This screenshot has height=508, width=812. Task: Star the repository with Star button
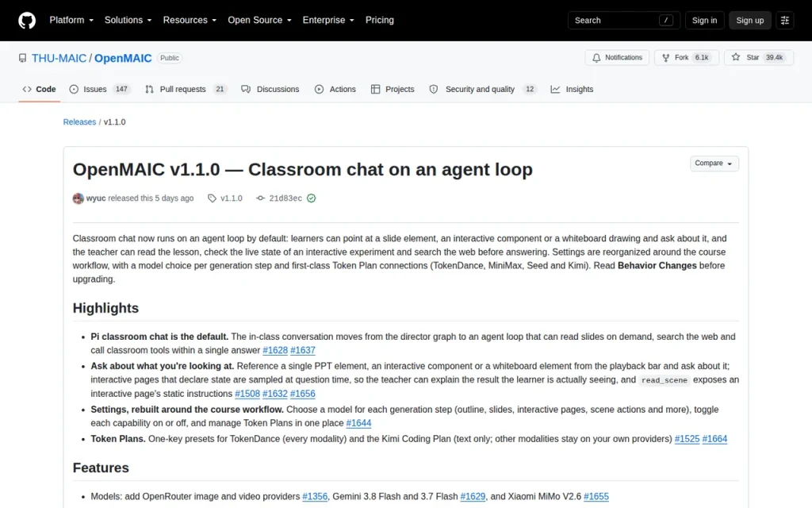759,57
